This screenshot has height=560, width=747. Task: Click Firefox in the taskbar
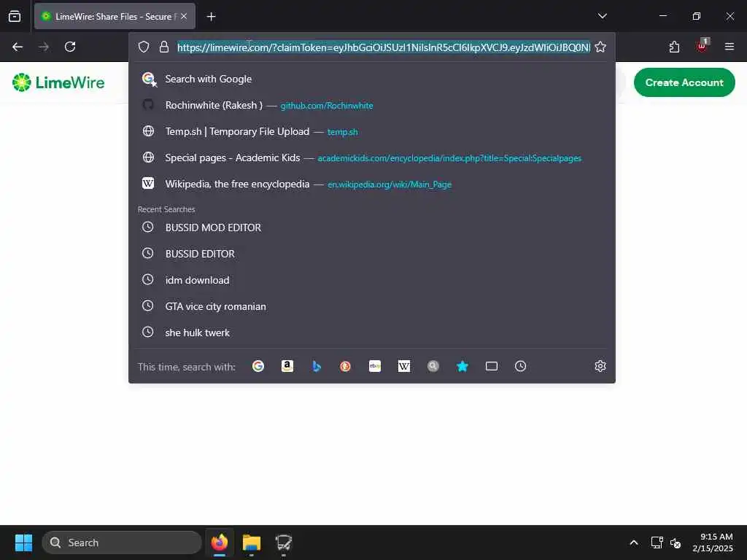click(x=220, y=542)
